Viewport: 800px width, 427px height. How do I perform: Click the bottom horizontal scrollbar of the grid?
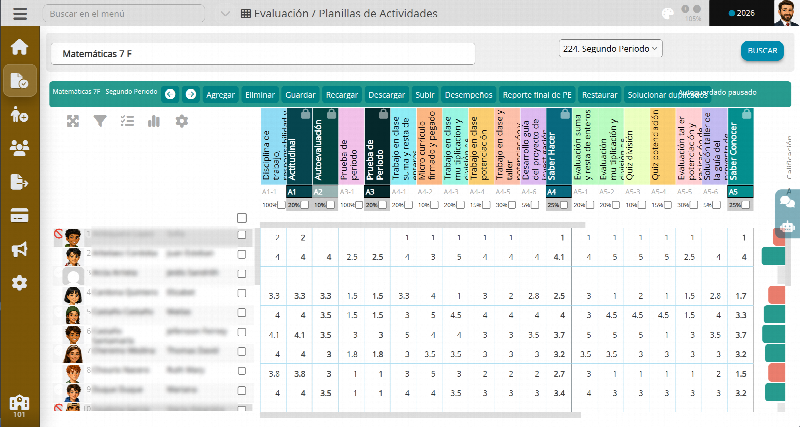(420, 415)
